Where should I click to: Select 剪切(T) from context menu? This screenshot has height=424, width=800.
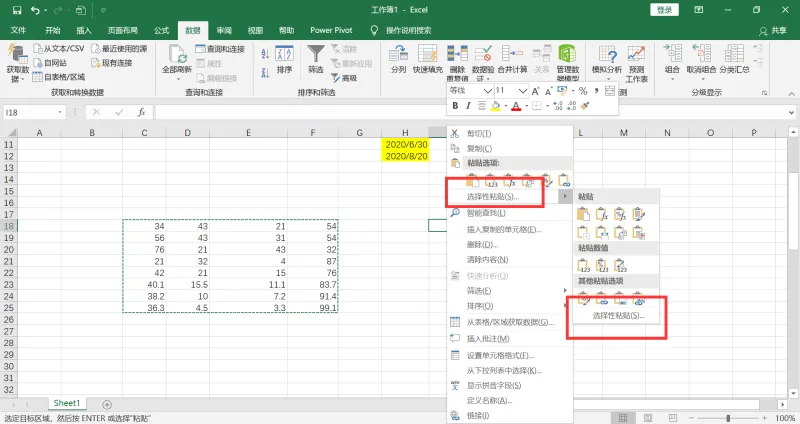pos(510,134)
